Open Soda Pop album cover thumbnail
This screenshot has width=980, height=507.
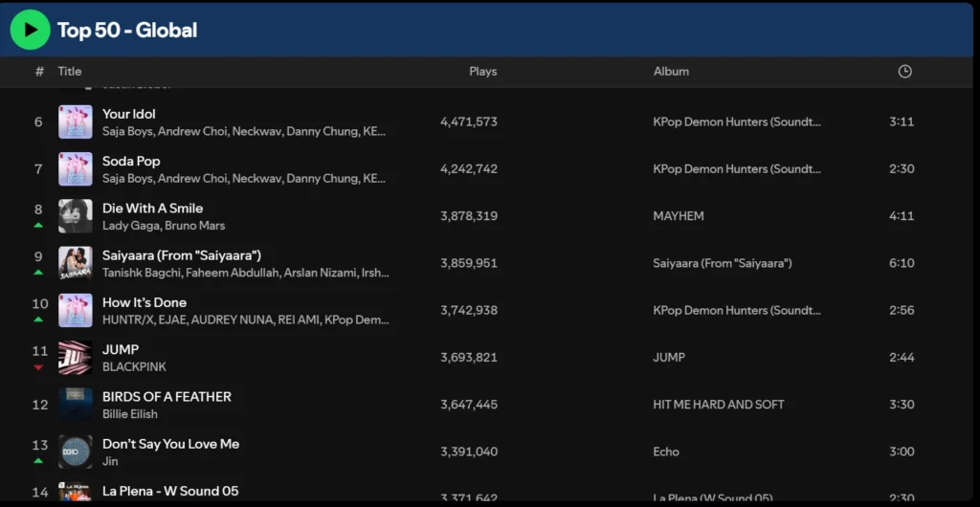point(76,169)
